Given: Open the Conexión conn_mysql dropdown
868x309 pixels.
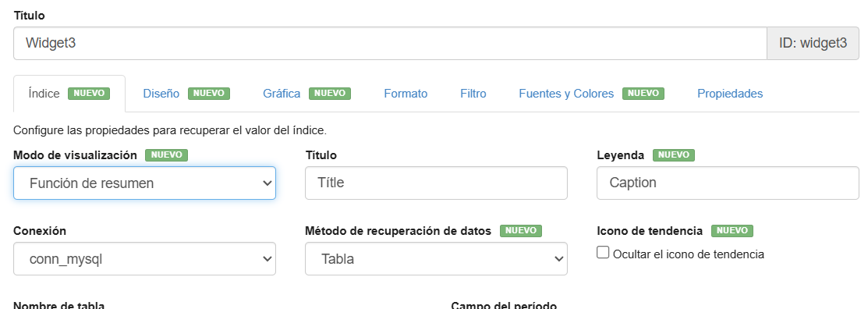Looking at the screenshot, I should tap(144, 258).
